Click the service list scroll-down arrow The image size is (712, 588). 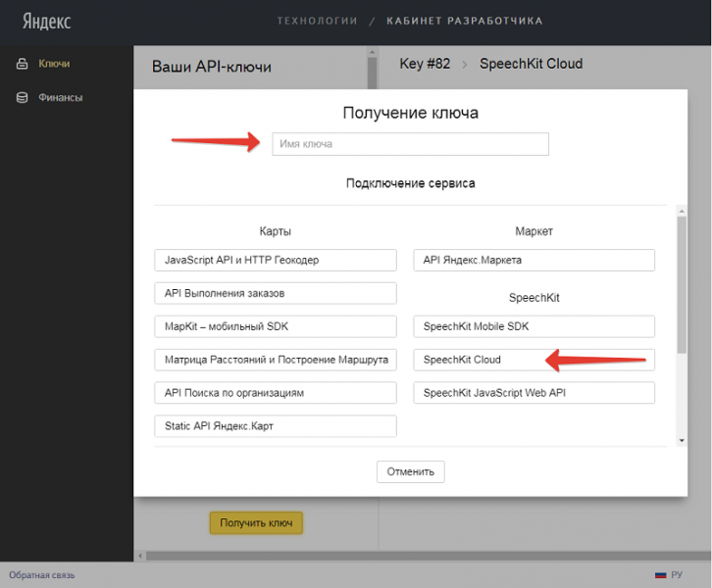(682, 441)
